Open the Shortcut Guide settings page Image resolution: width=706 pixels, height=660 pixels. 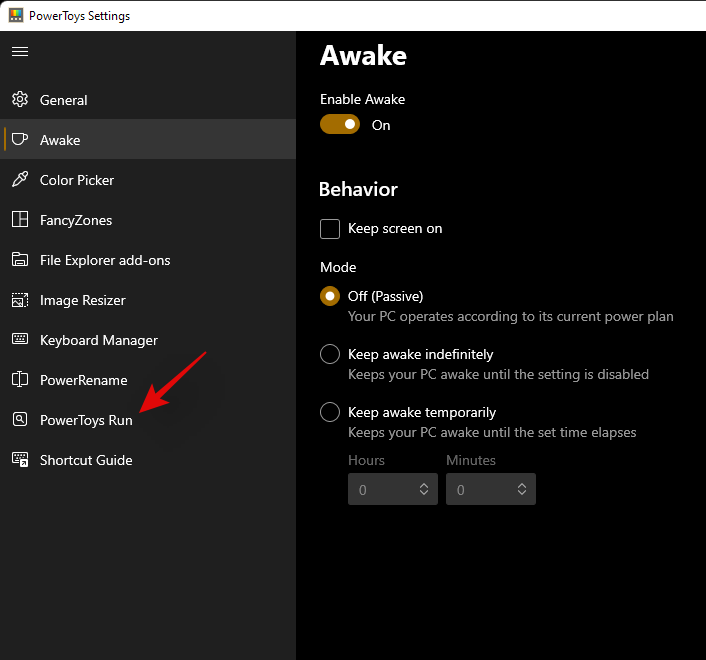tap(86, 460)
